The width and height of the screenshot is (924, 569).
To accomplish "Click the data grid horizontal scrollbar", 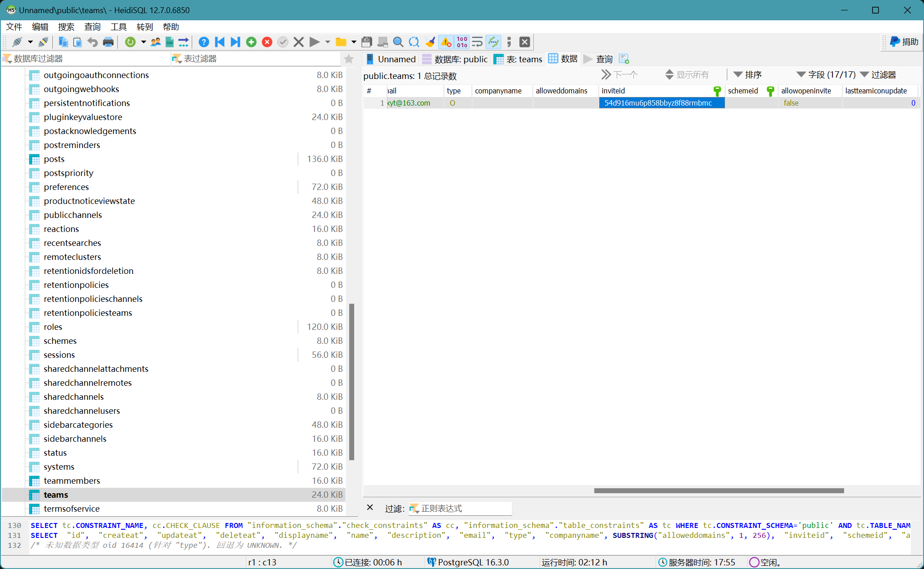I will [719, 490].
